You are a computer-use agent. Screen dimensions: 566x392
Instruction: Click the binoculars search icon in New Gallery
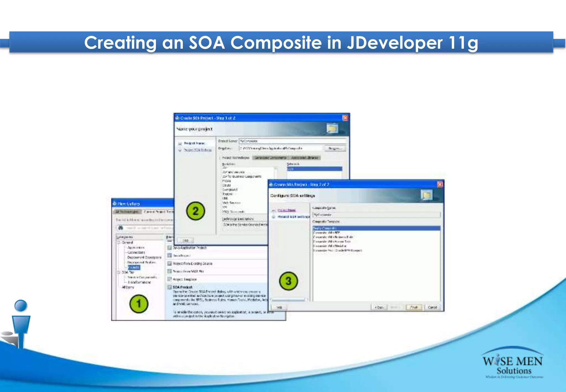point(120,228)
